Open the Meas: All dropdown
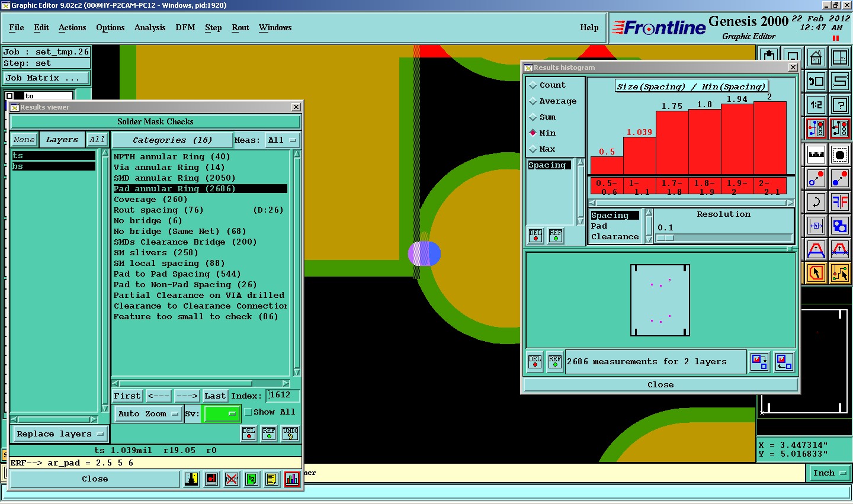 point(283,140)
